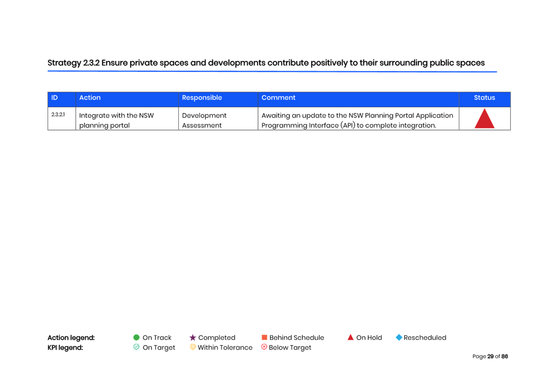This screenshot has height=392, width=555.
Task: Click the Strategy 2.3.2 heading
Action: pos(266,63)
